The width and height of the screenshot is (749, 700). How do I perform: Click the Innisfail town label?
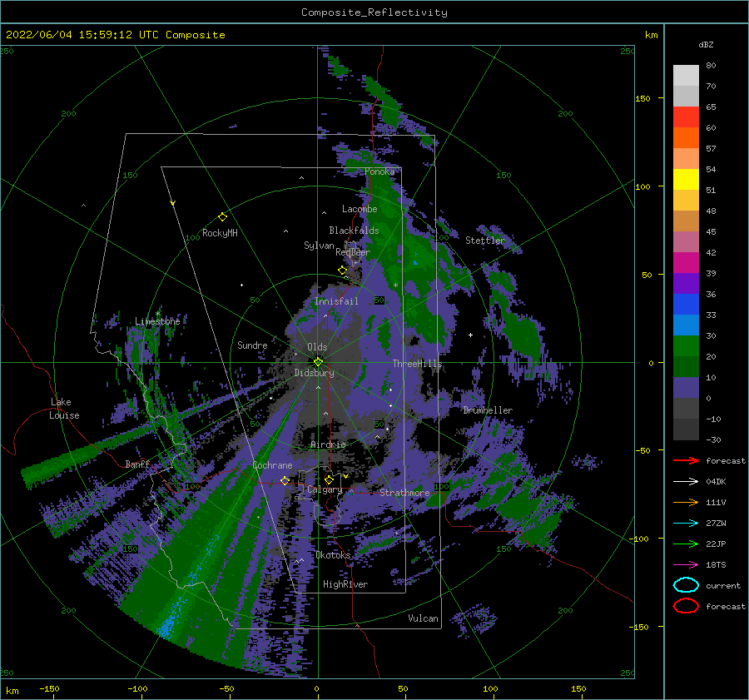(x=336, y=301)
